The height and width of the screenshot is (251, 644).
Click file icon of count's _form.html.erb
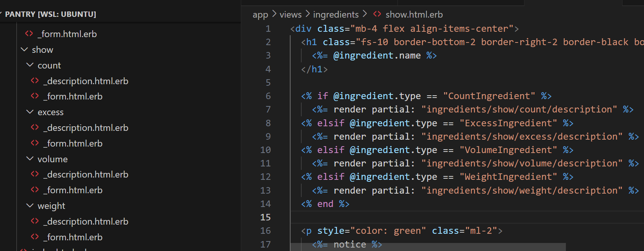point(35,96)
